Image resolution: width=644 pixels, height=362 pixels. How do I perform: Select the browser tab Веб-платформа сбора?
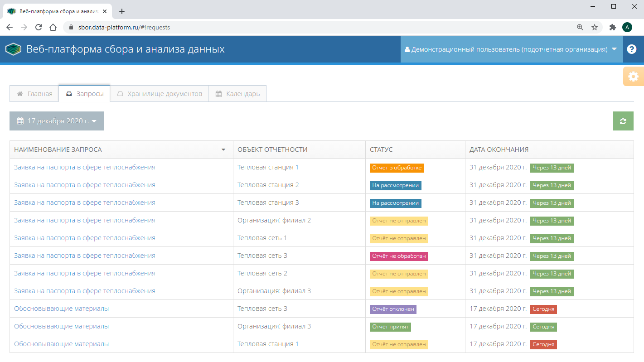tap(57, 11)
